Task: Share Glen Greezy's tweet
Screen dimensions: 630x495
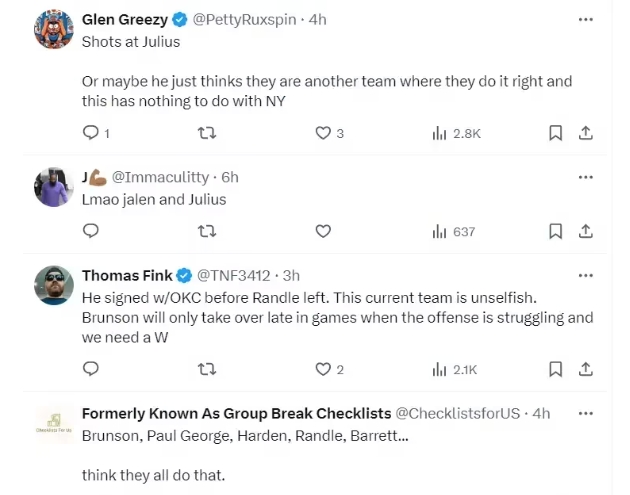Action: pyautogui.click(x=586, y=133)
